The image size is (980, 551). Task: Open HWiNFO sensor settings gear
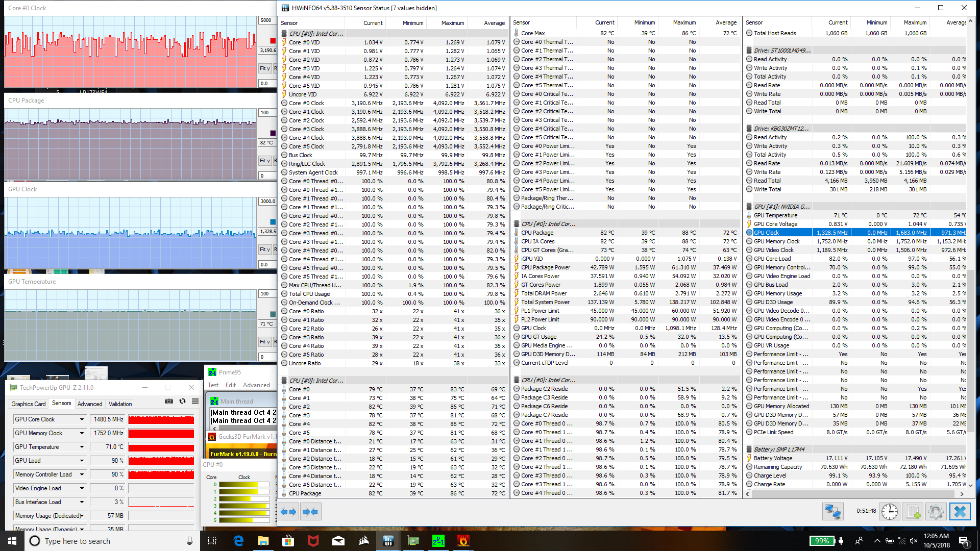click(936, 511)
